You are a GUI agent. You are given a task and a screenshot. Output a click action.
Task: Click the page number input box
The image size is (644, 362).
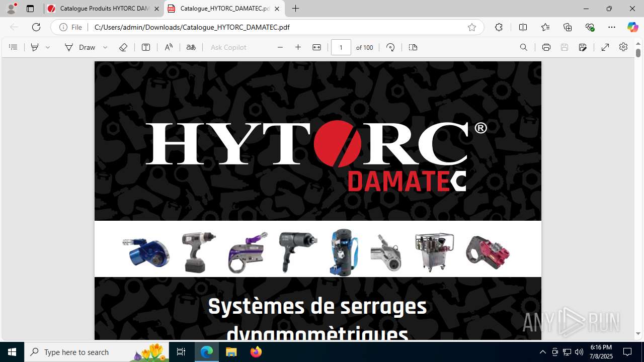pos(341,47)
